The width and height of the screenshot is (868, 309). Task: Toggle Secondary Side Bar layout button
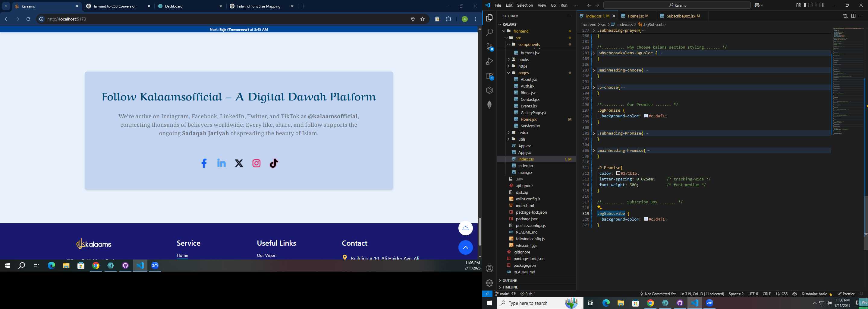coord(822,5)
